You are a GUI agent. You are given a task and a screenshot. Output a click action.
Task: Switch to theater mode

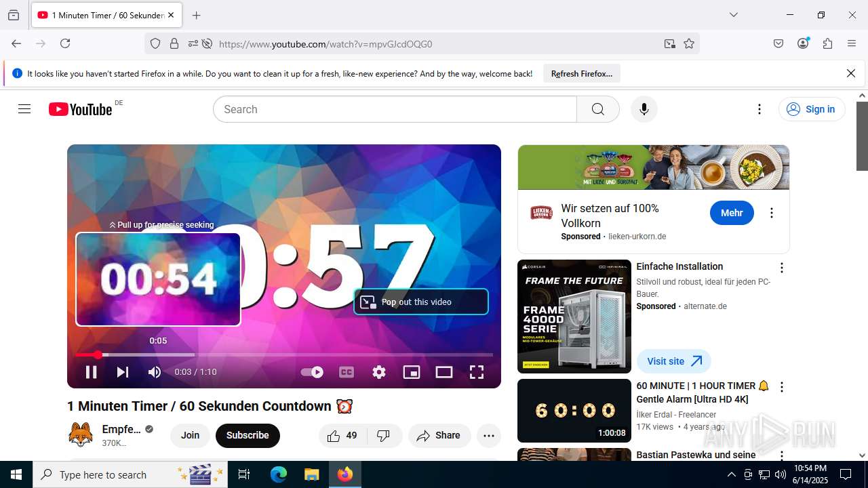pyautogui.click(x=444, y=372)
